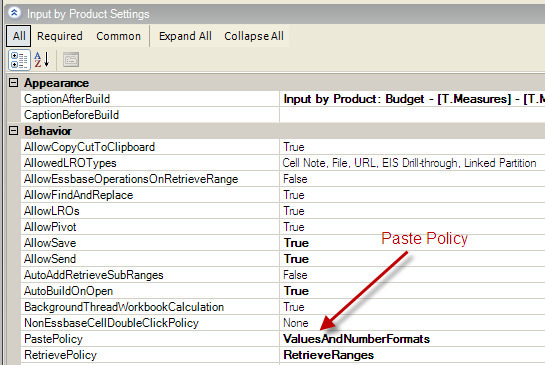Image resolution: width=545 pixels, height=365 pixels.
Task: Select the AutoBuildOnOpen property
Action: pos(150,291)
